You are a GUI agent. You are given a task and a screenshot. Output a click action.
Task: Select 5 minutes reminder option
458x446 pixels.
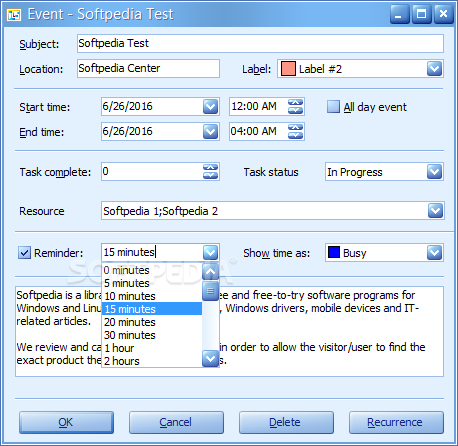[152, 283]
